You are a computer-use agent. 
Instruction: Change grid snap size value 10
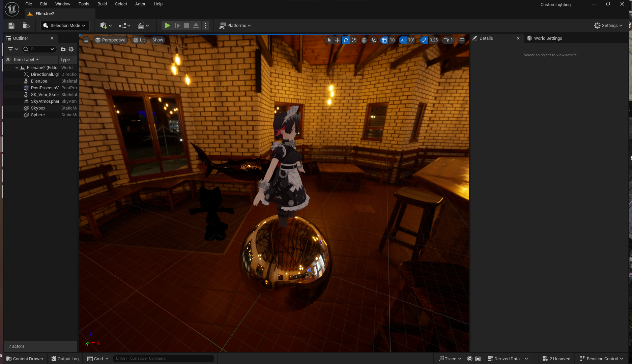[392, 40]
